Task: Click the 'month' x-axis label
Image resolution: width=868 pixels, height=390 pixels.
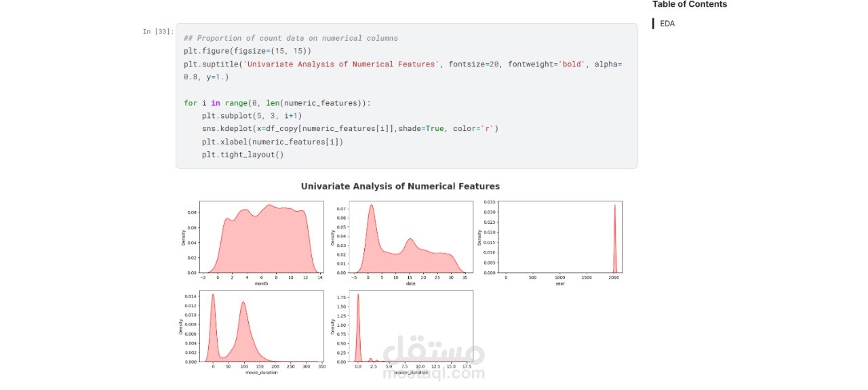Action: (261, 284)
